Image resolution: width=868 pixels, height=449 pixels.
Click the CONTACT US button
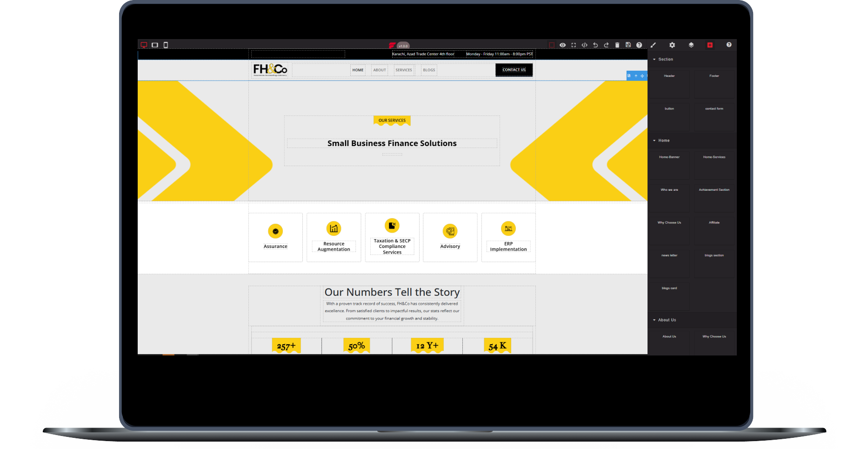[514, 70]
